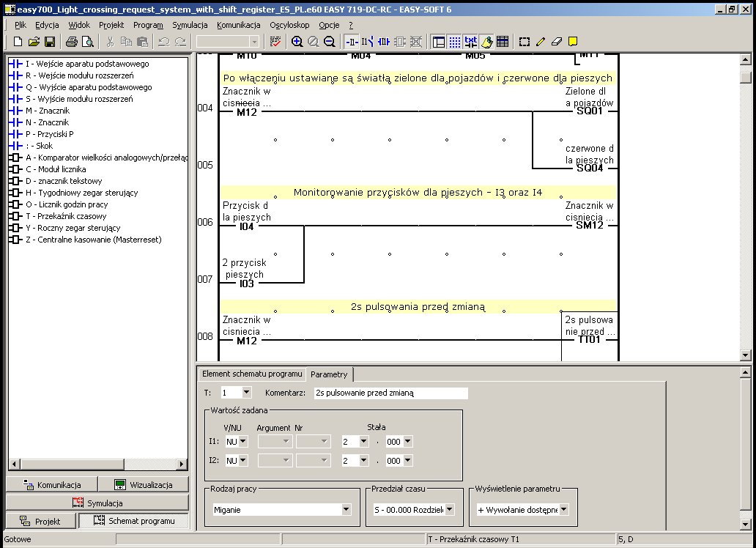Toggle the txt comment display icon
The width and height of the screenshot is (756, 548).
[x=470, y=42]
